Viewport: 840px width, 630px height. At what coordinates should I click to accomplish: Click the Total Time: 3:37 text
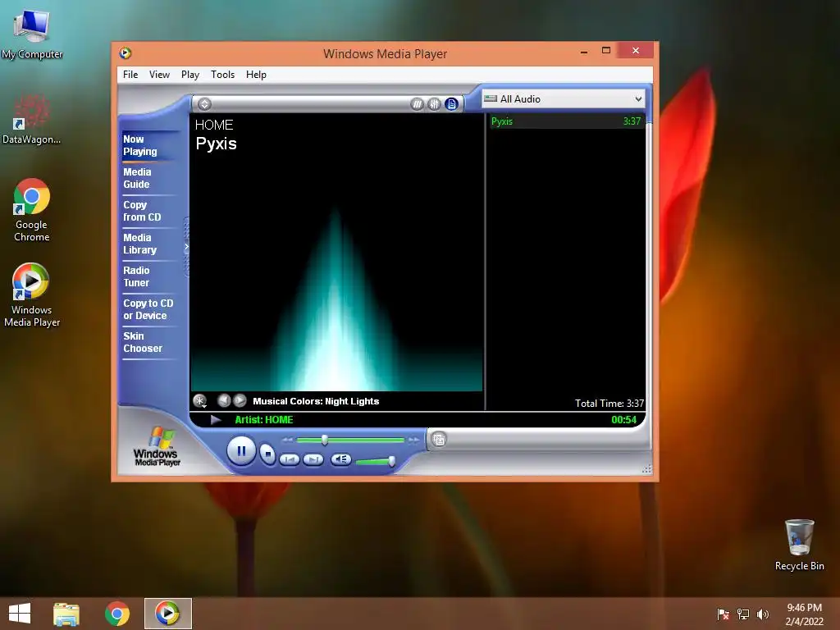pos(609,404)
